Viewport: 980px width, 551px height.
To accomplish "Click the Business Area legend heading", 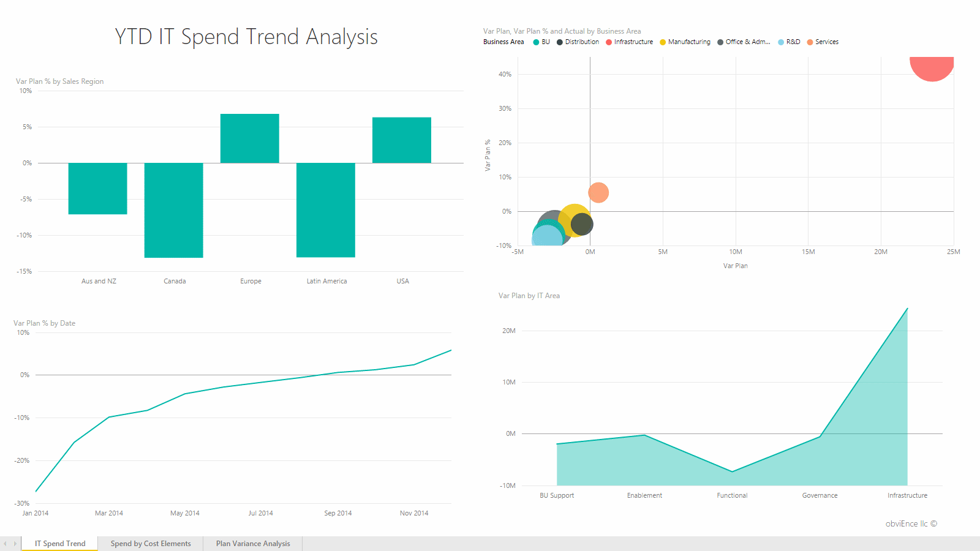I will point(503,42).
